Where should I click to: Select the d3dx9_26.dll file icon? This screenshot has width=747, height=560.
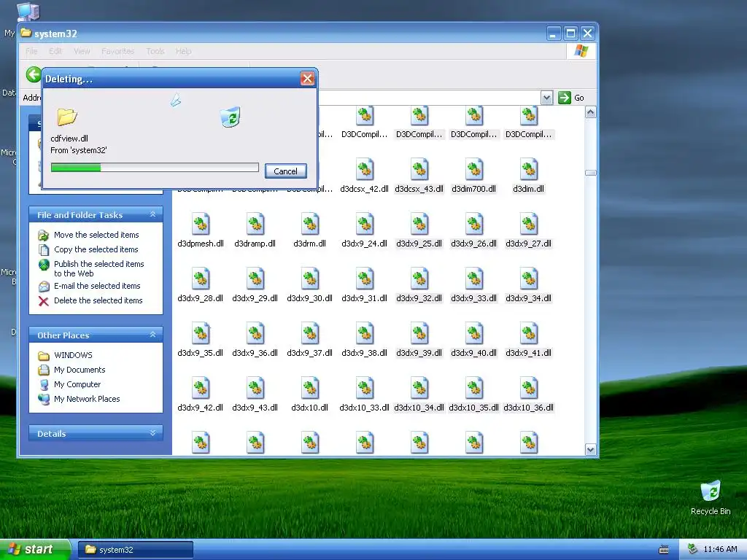pyautogui.click(x=474, y=224)
